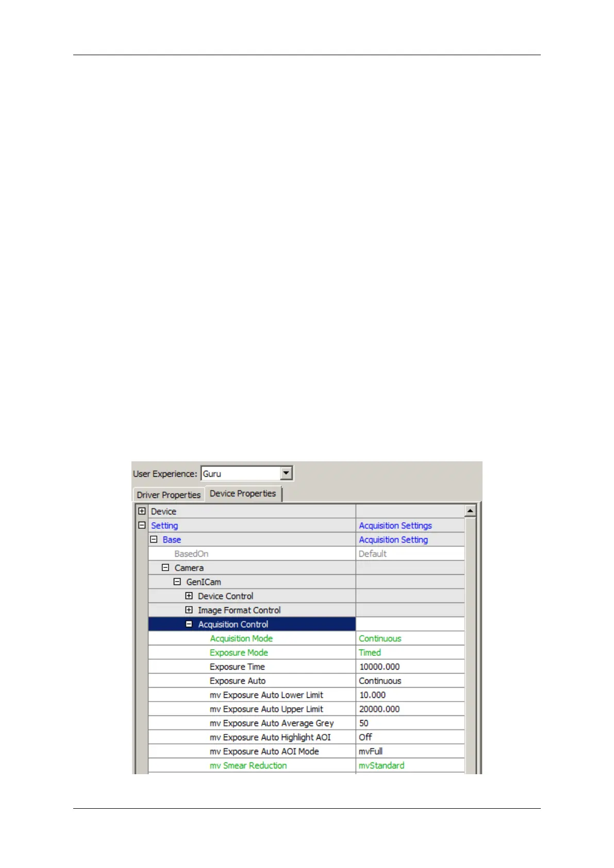
Task: Select the Acquisition Mode row
Action: point(306,638)
